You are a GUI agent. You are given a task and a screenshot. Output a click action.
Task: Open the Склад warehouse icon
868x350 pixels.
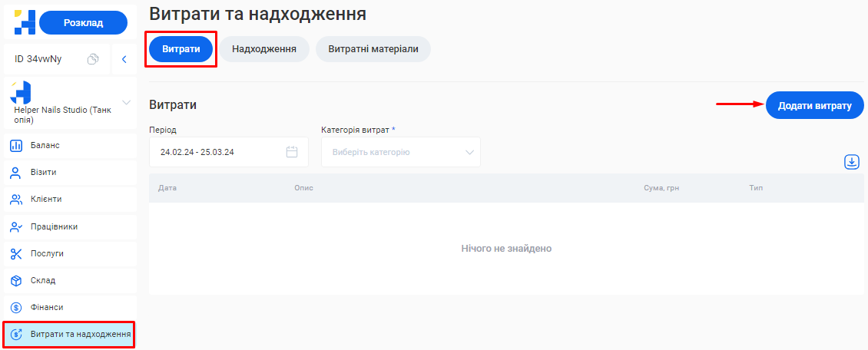(16, 280)
